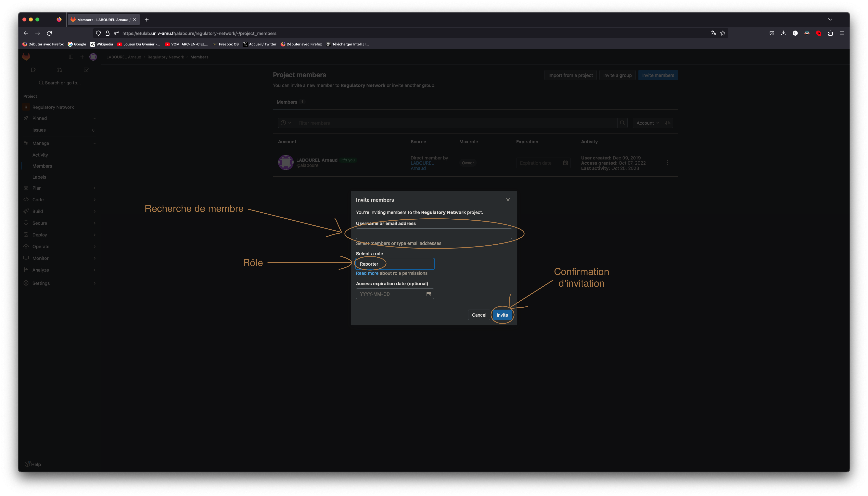Open the Wikipedia bookmark
868x496 pixels.
tap(102, 44)
